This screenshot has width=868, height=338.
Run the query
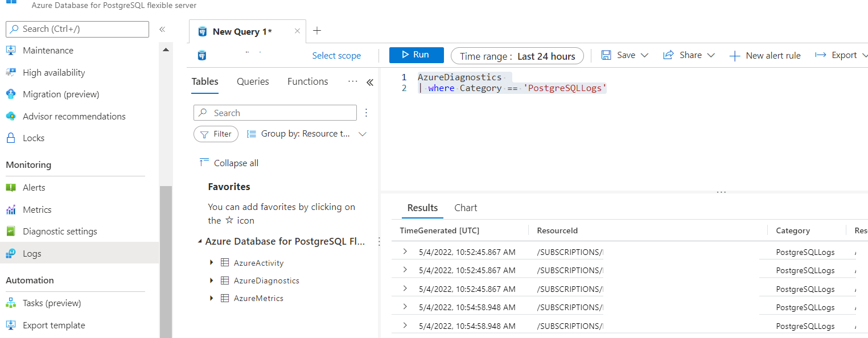tap(417, 55)
